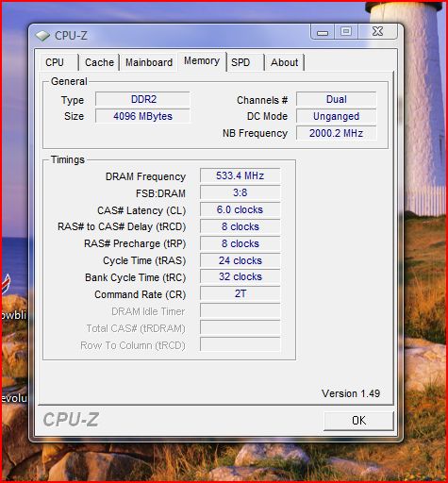Maximize the CPU-Z window
Viewport: 448px width, 483px height.
click(346, 32)
